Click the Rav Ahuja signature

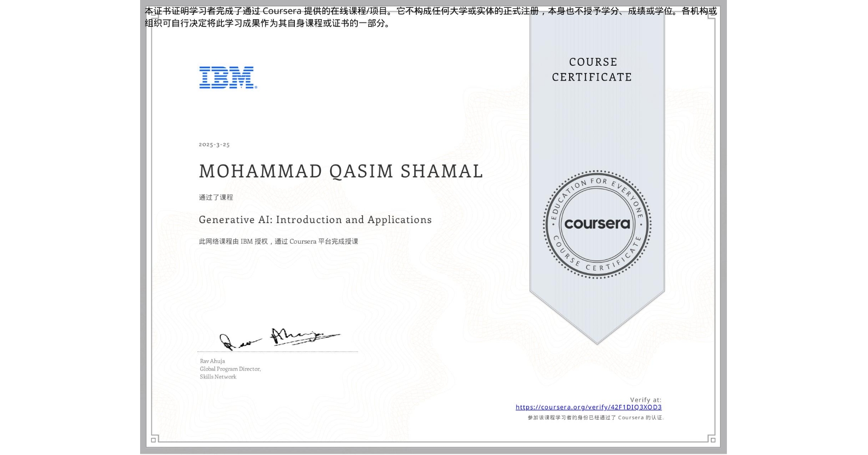tap(279, 338)
